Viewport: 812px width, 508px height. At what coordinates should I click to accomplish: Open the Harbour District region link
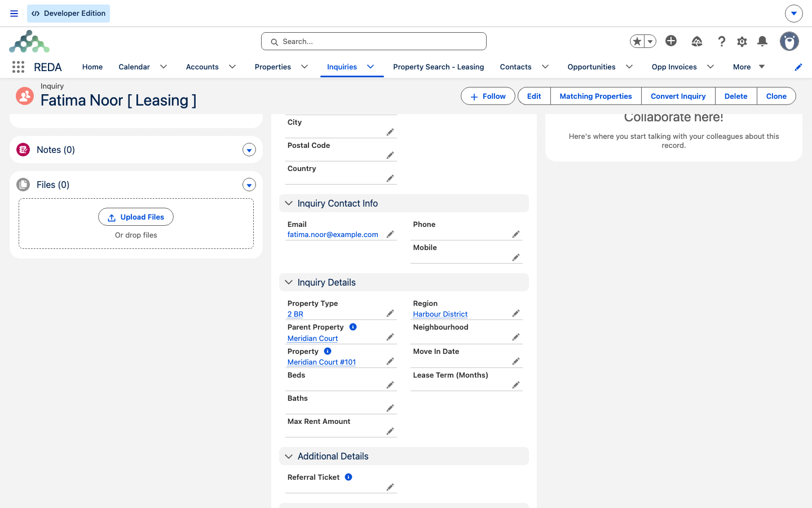click(440, 314)
